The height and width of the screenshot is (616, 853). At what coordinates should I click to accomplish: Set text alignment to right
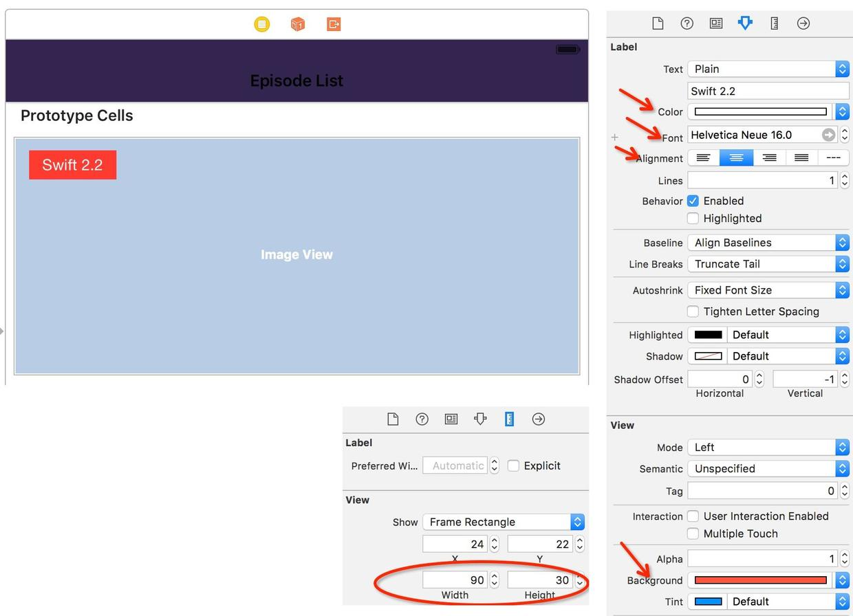point(769,158)
